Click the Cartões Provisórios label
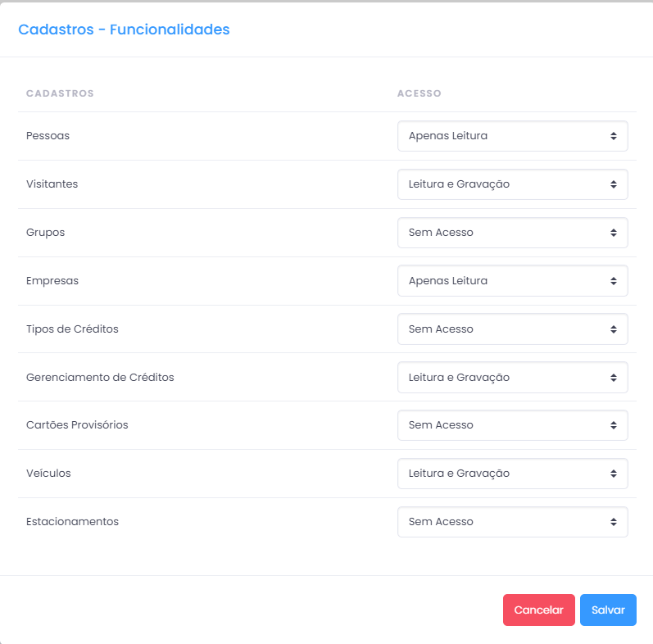Image resolution: width=653 pixels, height=644 pixels. [77, 425]
